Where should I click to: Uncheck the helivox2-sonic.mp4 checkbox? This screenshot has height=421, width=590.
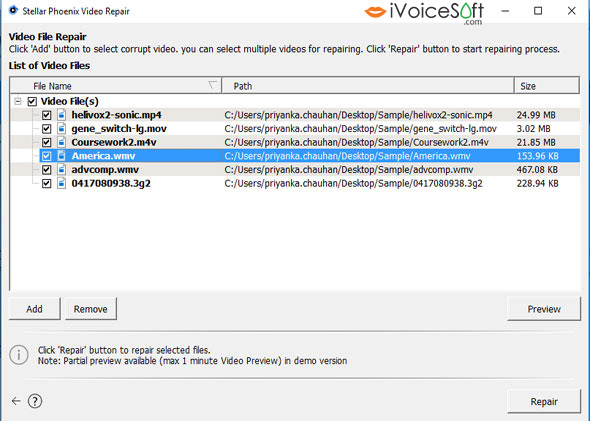point(46,115)
